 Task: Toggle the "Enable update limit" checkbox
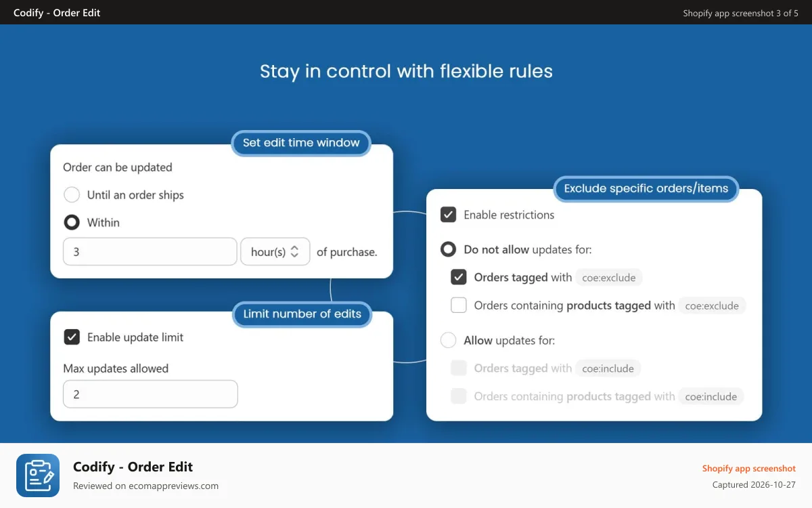pyautogui.click(x=72, y=337)
